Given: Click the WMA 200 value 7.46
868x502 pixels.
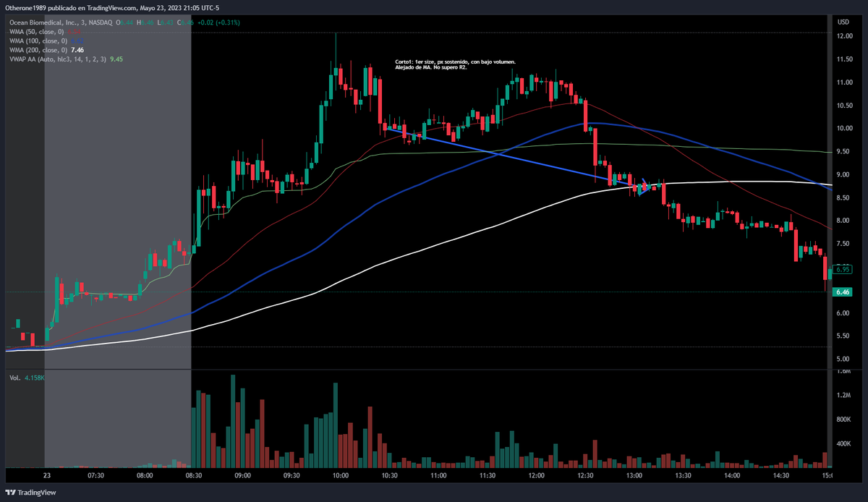Looking at the screenshot, I should pos(79,50).
